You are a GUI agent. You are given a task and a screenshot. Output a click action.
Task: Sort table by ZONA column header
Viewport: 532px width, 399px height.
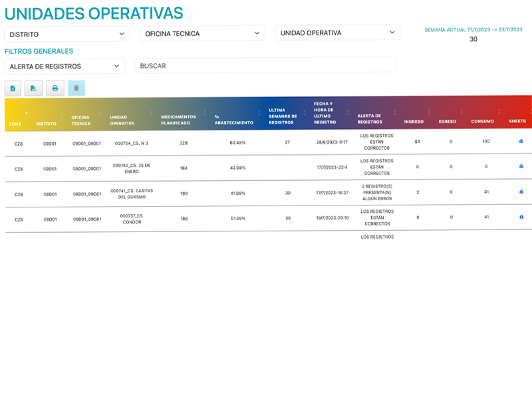(x=15, y=124)
